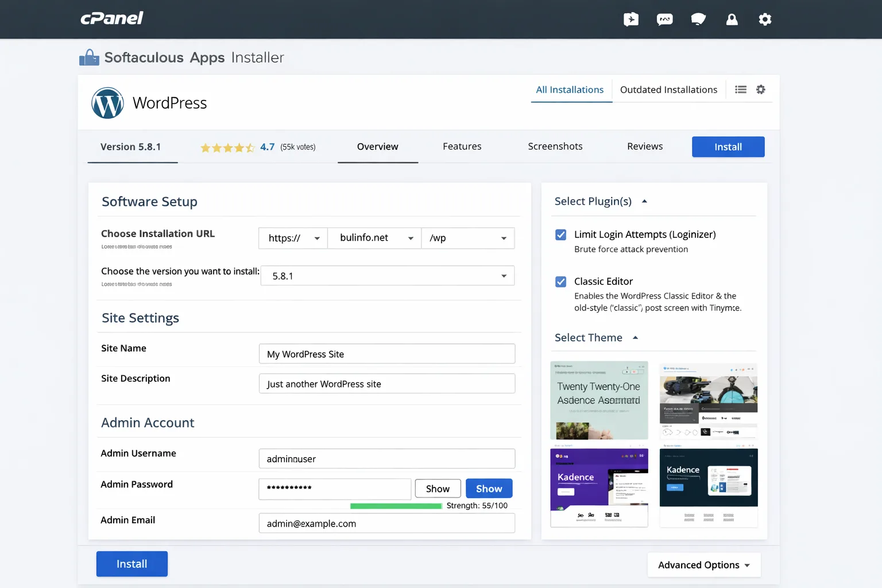The image size is (882, 588).
Task: Click the Admin Email field
Action: click(387, 523)
